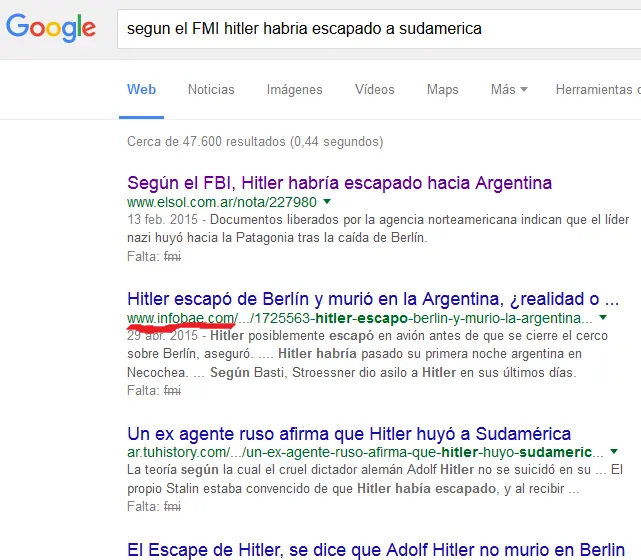This screenshot has height=560, width=641.
Task: Click 'fmi' missing term under elsol result
Action: pos(172,257)
